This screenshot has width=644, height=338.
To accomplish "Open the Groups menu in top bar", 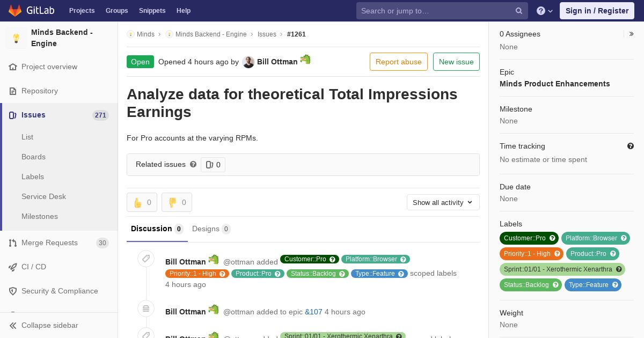I will tap(116, 11).
